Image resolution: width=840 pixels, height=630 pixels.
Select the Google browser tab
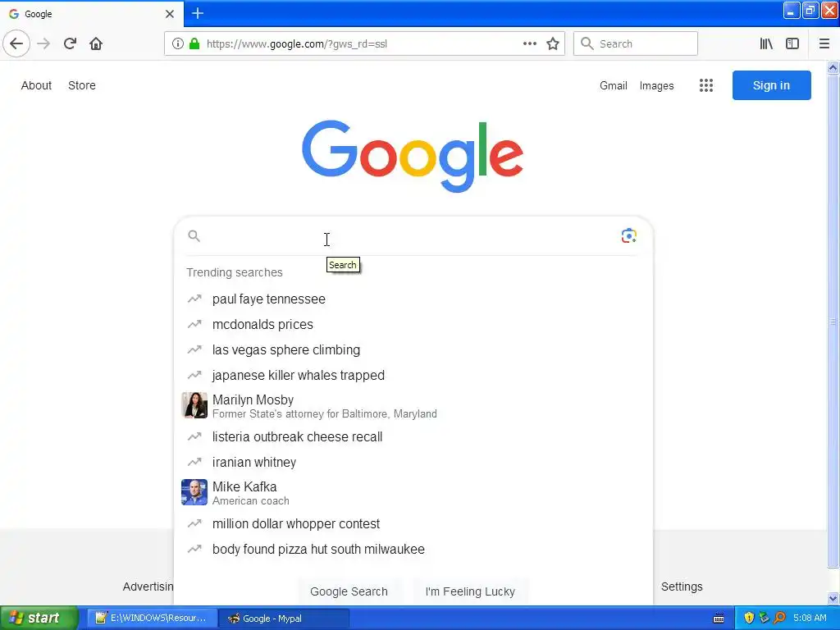click(x=92, y=14)
